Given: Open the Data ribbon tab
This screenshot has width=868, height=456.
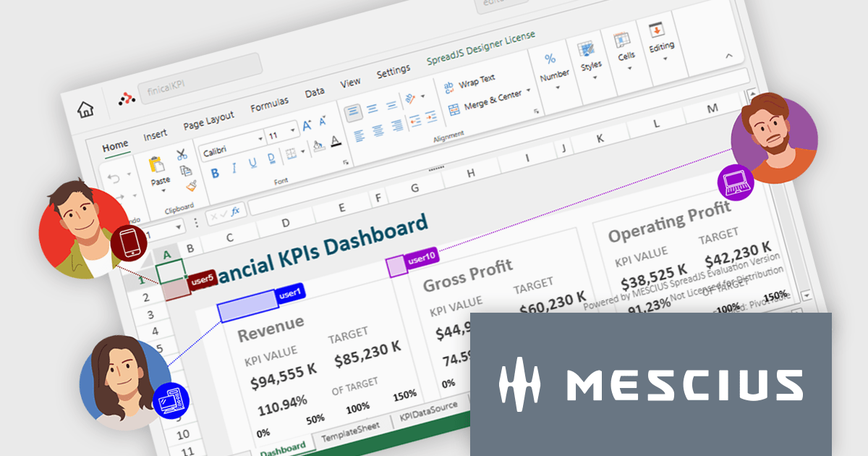Looking at the screenshot, I should (x=315, y=93).
